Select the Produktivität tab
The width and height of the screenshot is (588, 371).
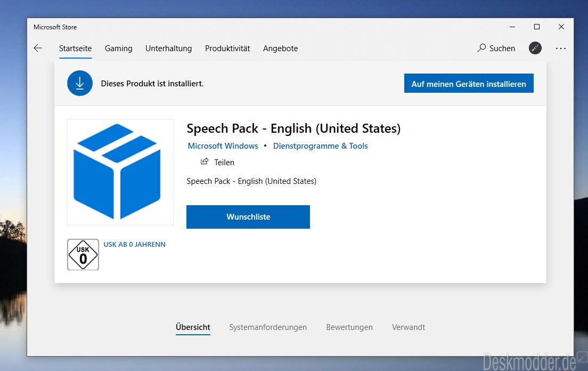[227, 49]
